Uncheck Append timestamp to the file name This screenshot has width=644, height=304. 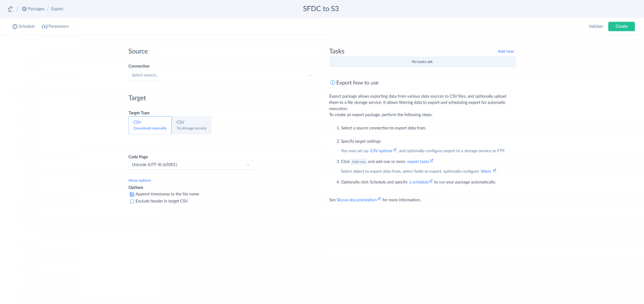click(132, 194)
